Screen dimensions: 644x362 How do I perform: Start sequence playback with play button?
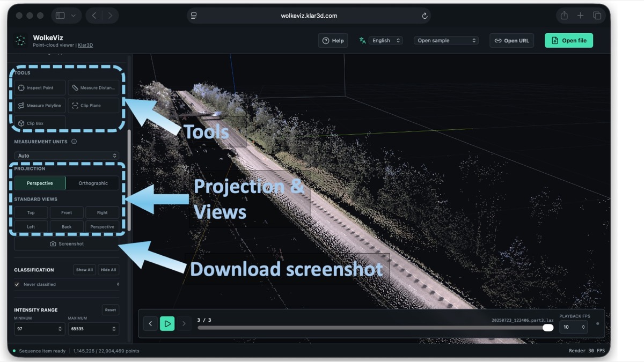tap(167, 323)
